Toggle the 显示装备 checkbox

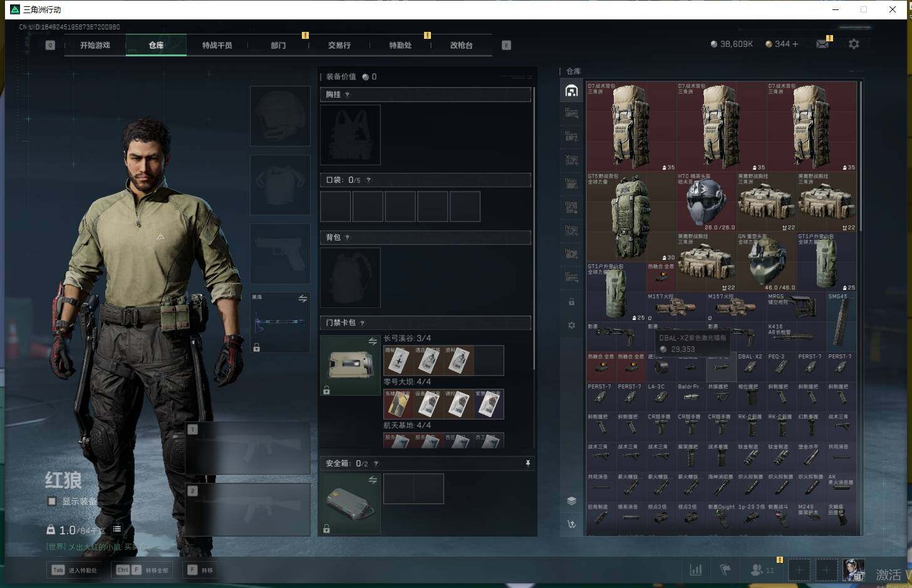[x=52, y=501]
